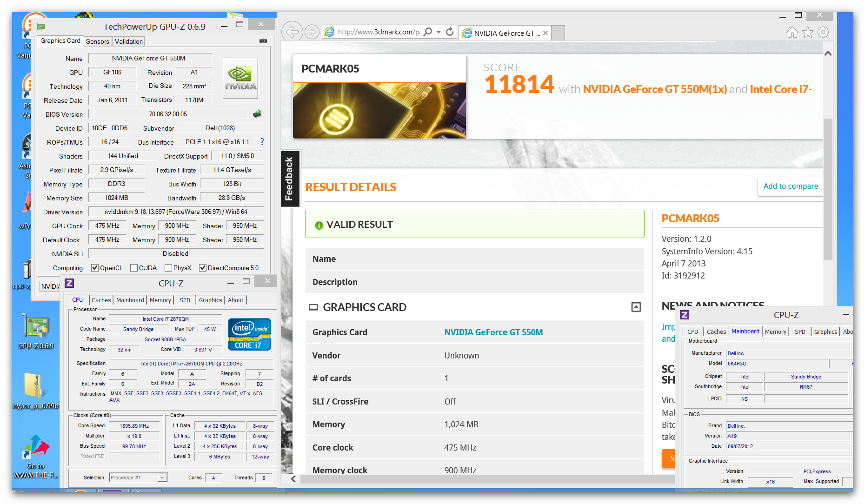Click the browser Refresh icon
The image size is (865, 504).
[450, 32]
